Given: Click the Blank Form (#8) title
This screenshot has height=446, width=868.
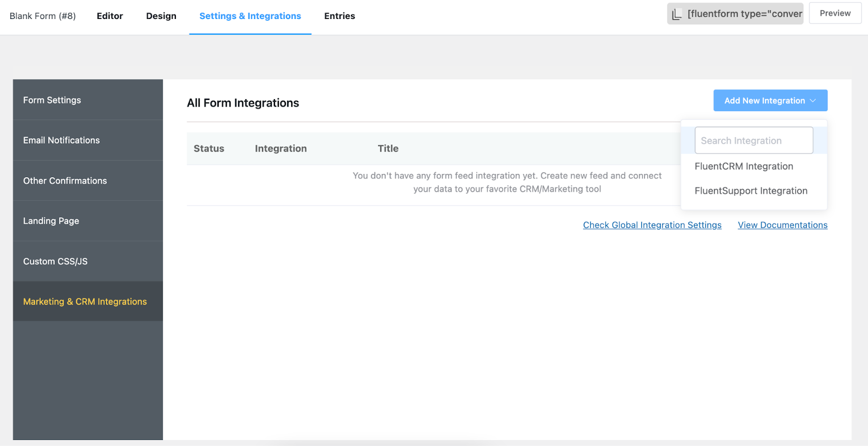Looking at the screenshot, I should click(x=43, y=16).
